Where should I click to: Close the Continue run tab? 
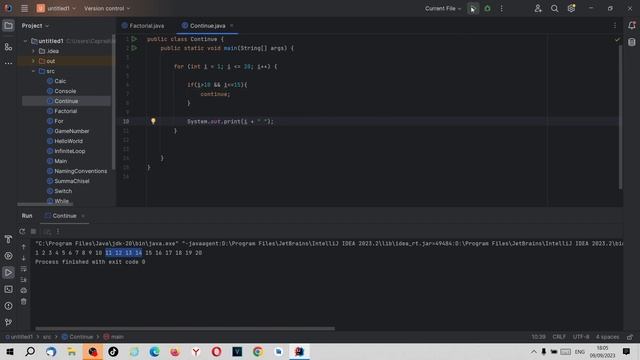coord(83,216)
